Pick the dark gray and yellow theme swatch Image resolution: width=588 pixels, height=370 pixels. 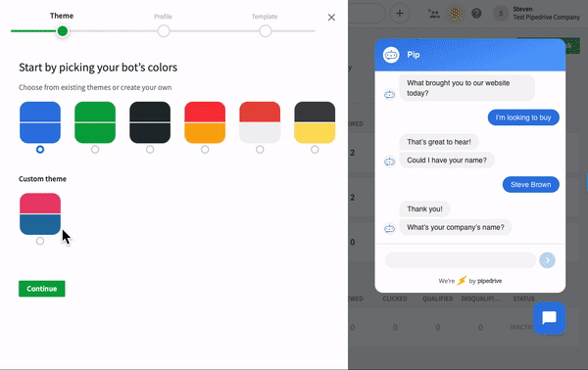pos(315,122)
